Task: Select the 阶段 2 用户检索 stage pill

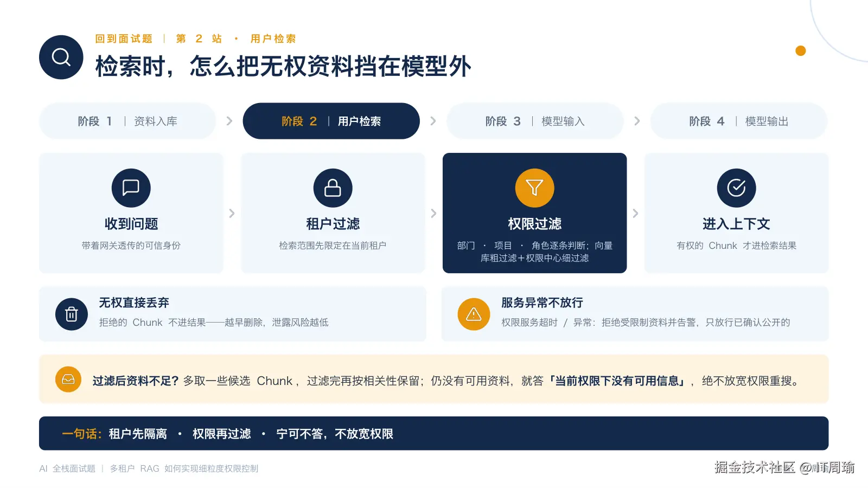Action: point(331,121)
